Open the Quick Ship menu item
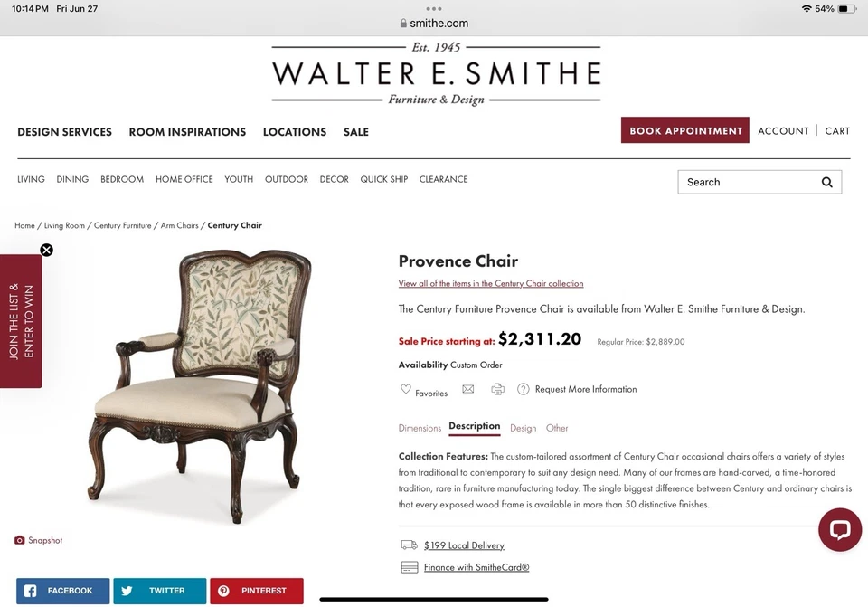 tap(383, 179)
